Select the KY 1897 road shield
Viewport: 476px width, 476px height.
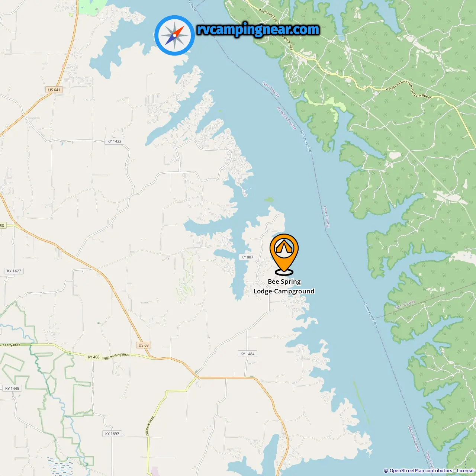(112, 434)
